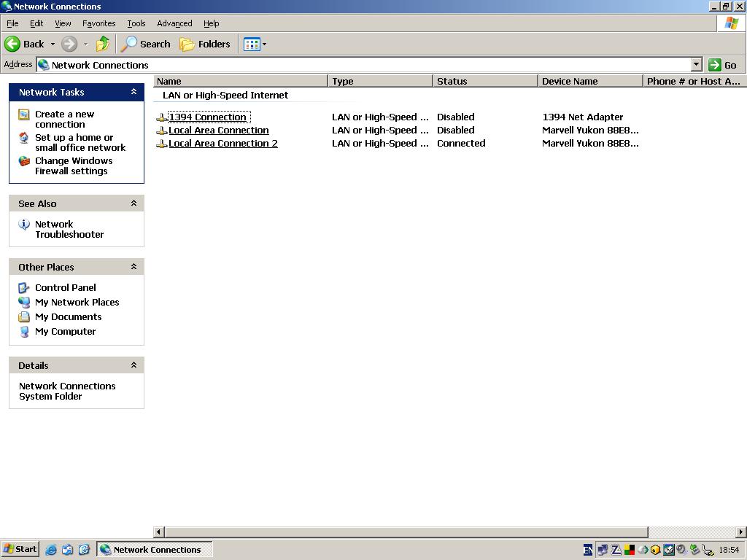This screenshot has height=560, width=747.
Task: Collapse the Other Places panel
Action: tap(134, 267)
